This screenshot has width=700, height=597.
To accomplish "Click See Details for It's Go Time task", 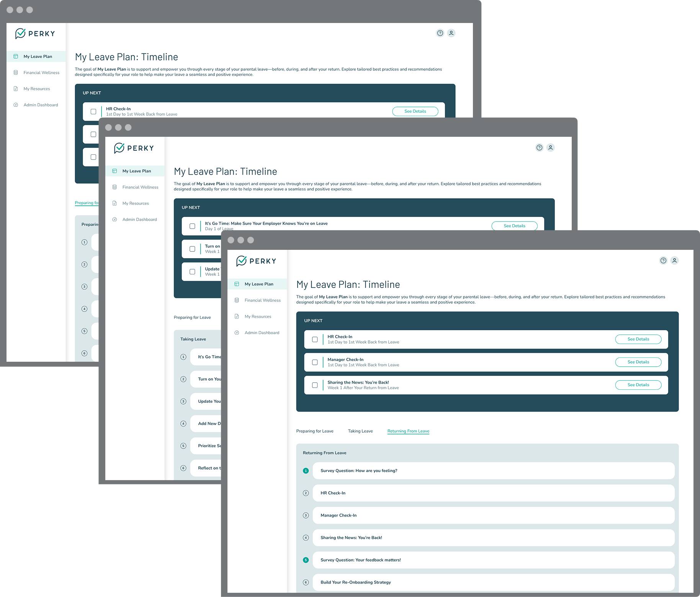I will click(514, 226).
